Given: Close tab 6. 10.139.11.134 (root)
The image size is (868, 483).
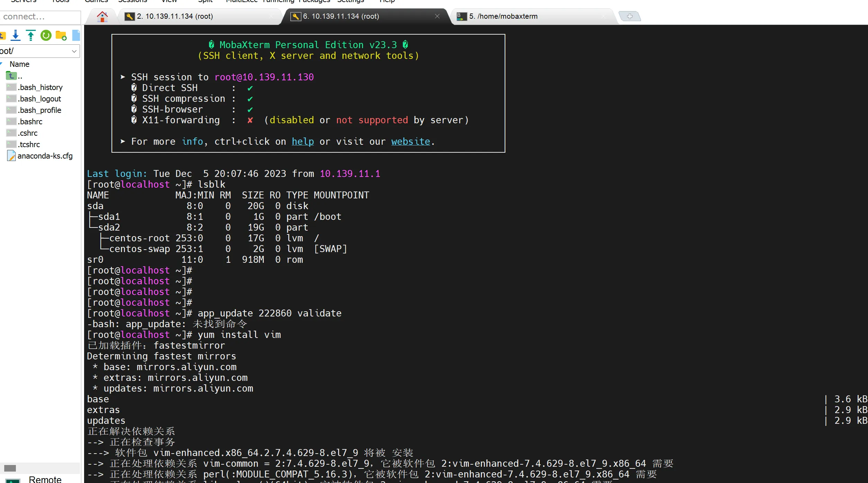Looking at the screenshot, I should [437, 16].
